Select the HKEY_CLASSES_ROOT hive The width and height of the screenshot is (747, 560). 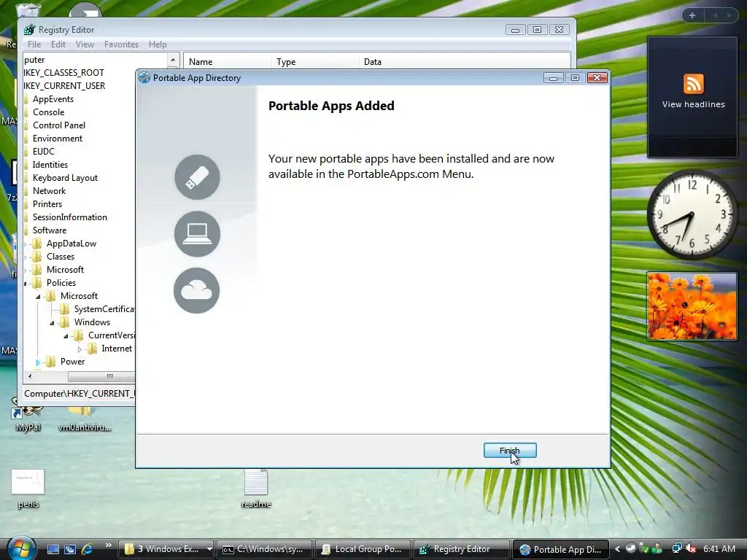(x=64, y=73)
